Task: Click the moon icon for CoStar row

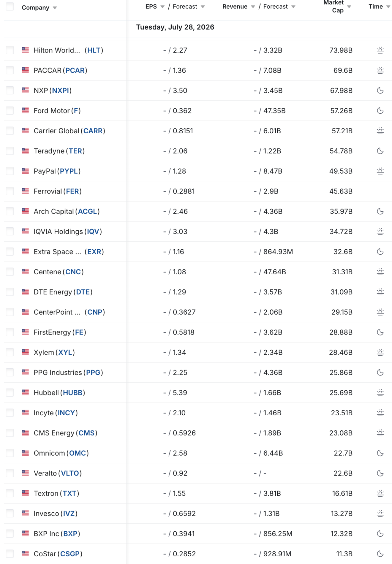Action: [380, 554]
